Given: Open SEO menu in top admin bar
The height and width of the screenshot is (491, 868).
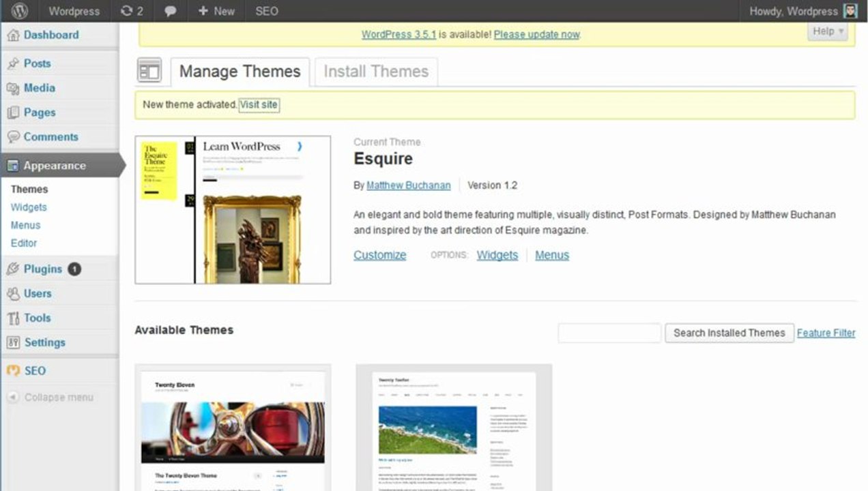Looking at the screenshot, I should point(267,11).
